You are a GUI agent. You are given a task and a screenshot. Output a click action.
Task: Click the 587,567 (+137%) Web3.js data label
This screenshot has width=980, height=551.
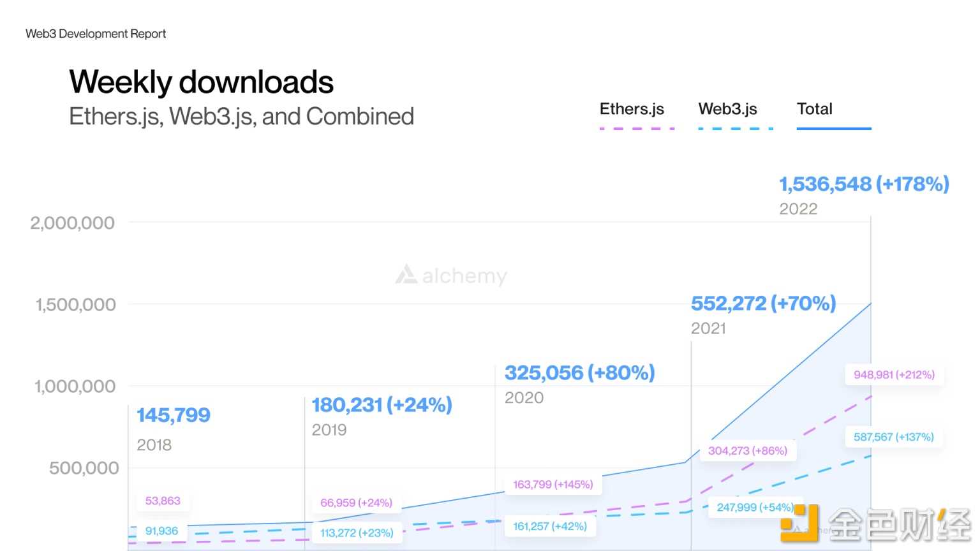[x=893, y=437]
